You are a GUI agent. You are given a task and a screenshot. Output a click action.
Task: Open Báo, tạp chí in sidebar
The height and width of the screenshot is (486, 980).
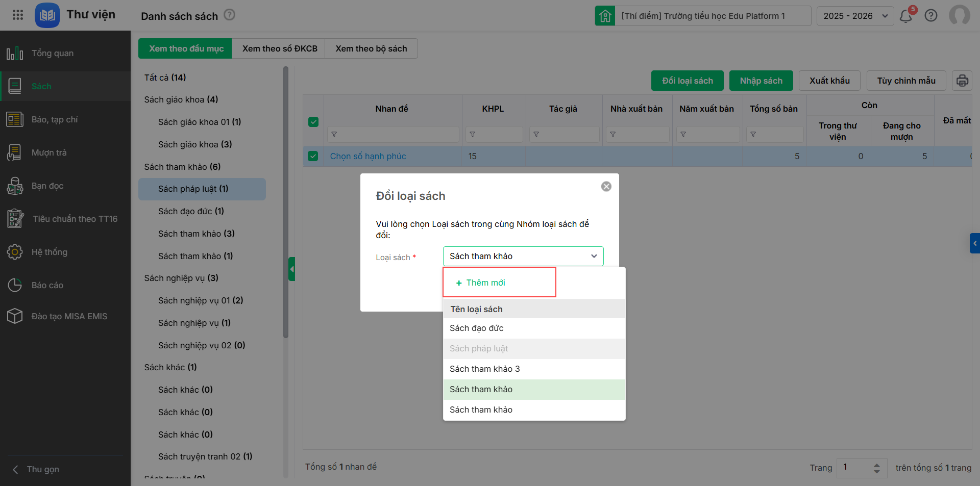(x=55, y=119)
